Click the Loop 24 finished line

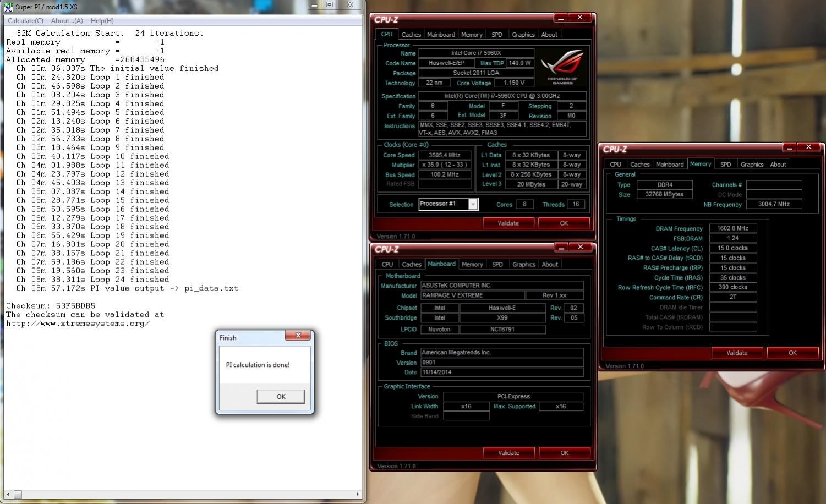[92, 280]
